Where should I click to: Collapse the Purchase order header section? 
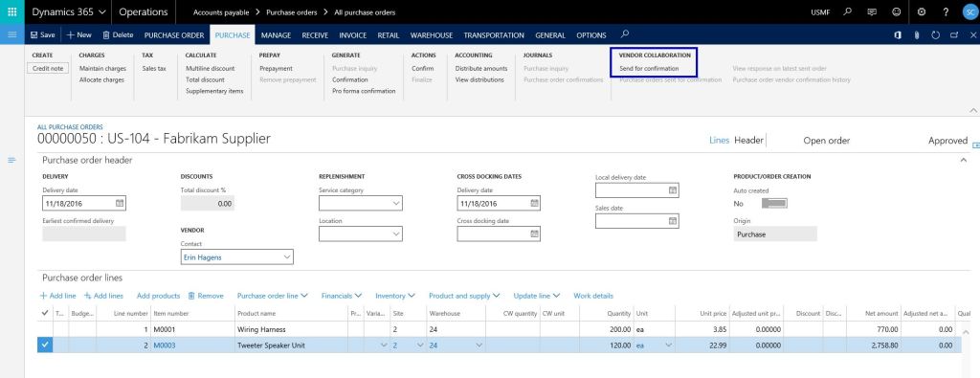click(963, 161)
